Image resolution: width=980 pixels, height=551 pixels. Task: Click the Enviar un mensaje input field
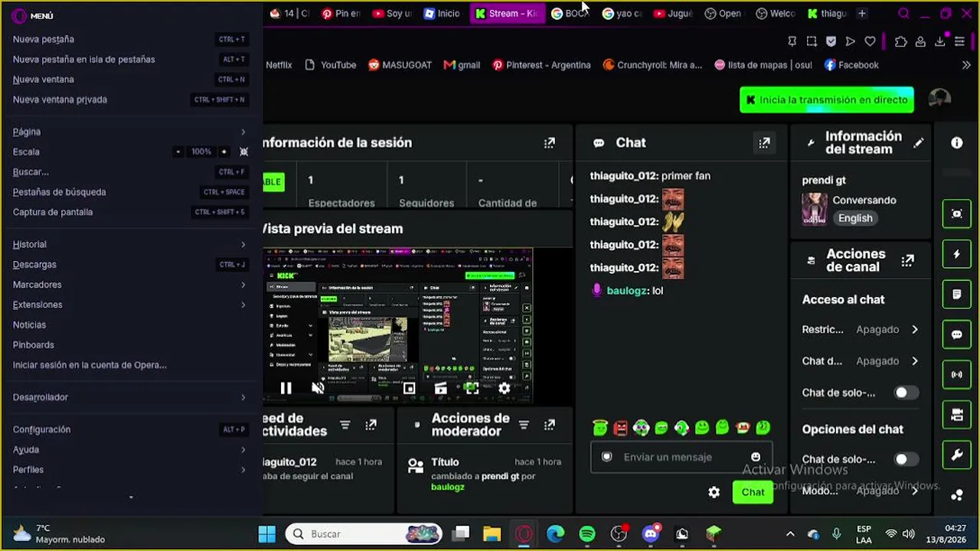point(681,457)
